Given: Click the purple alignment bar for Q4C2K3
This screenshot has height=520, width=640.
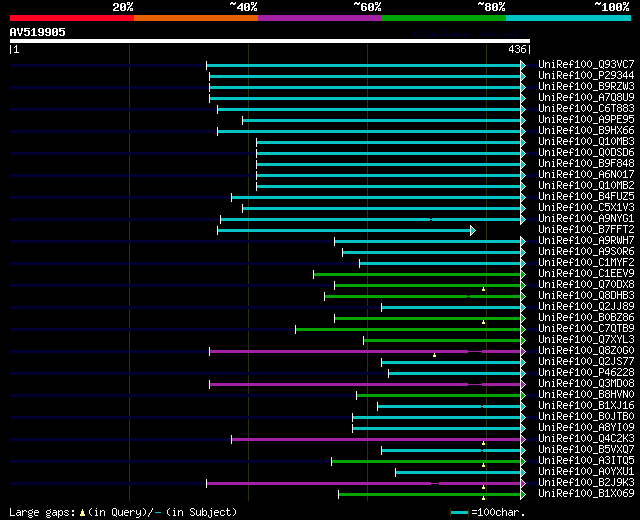Looking at the screenshot, I should (x=376, y=440).
